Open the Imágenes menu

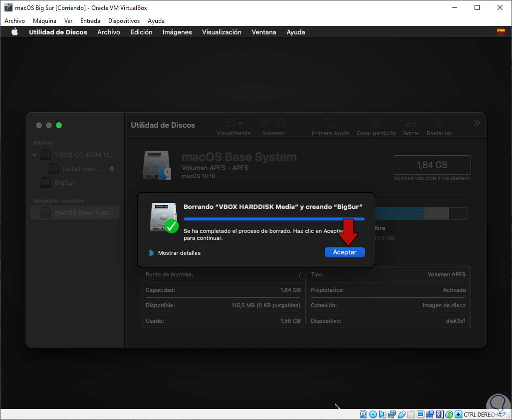(x=177, y=32)
